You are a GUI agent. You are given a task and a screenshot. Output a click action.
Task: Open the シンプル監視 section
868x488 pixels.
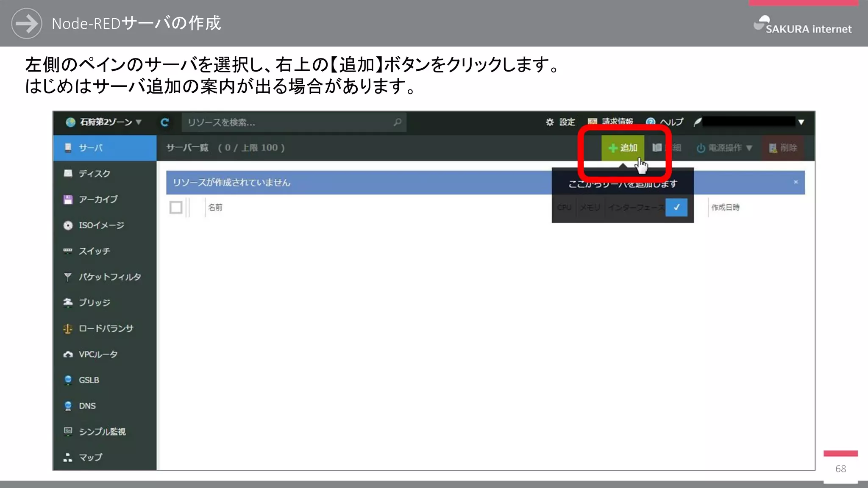tap(105, 432)
